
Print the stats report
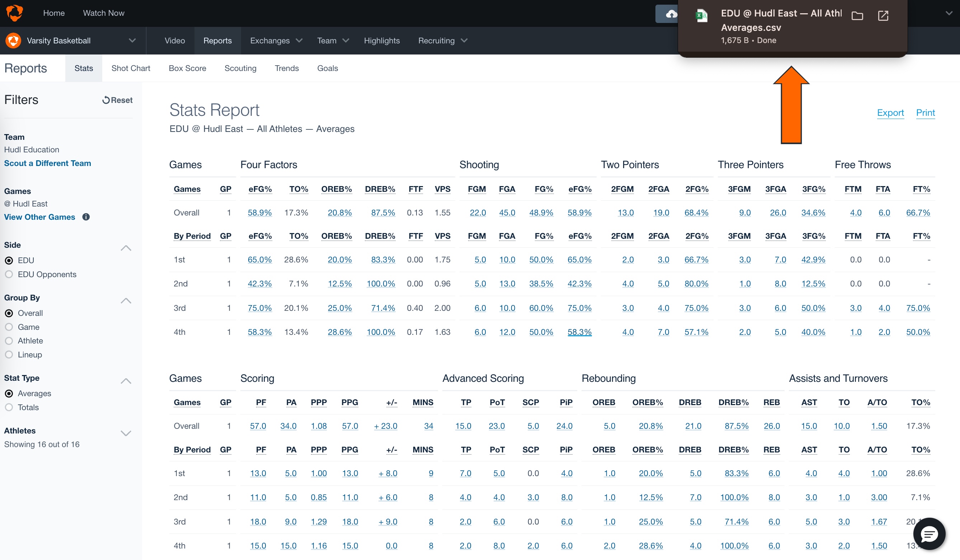(925, 113)
